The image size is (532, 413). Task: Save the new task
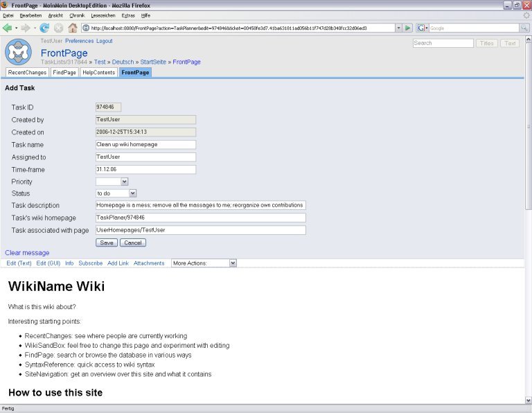[x=106, y=243]
